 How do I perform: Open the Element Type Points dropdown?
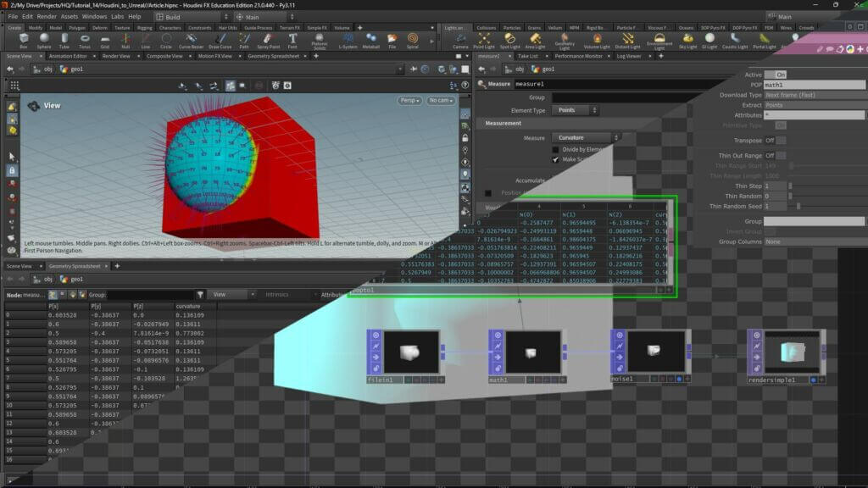576,110
